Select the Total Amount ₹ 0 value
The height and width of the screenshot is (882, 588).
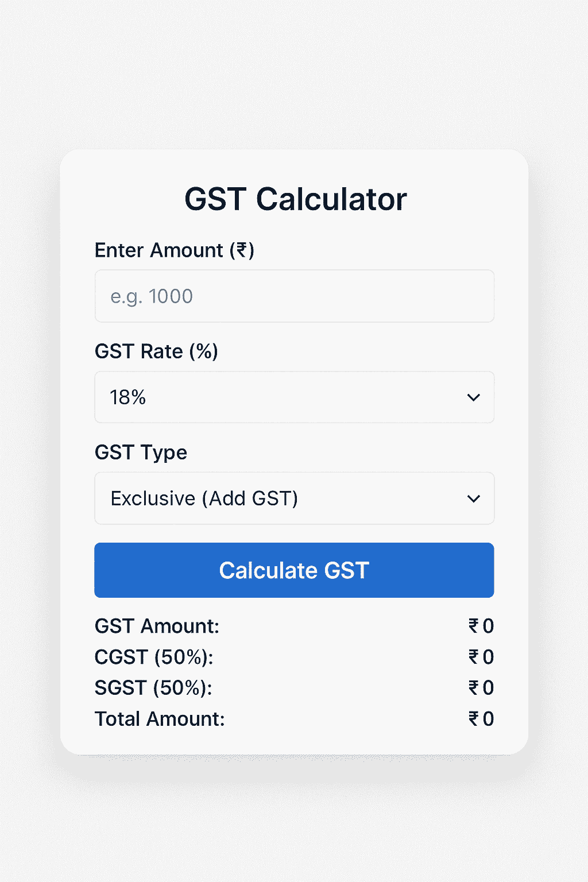click(481, 719)
